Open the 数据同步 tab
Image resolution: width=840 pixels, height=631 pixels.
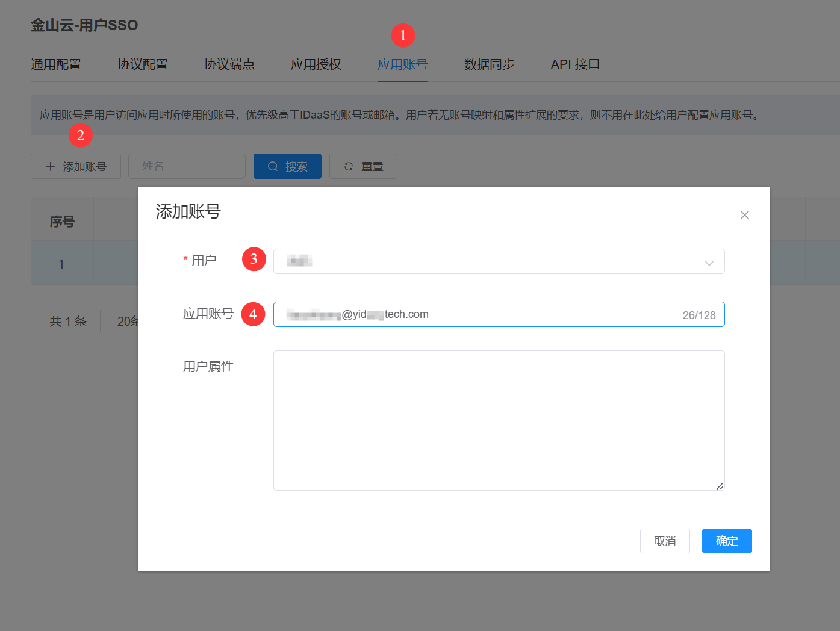pyautogui.click(x=490, y=64)
